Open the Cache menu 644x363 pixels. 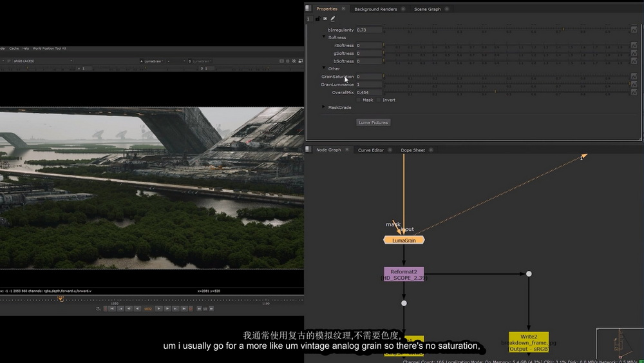tap(14, 48)
